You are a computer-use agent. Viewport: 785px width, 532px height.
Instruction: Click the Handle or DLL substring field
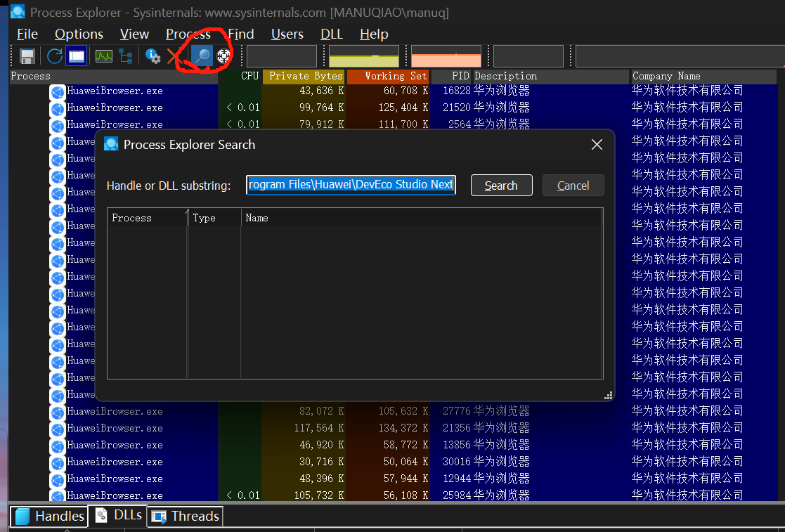pyautogui.click(x=351, y=185)
